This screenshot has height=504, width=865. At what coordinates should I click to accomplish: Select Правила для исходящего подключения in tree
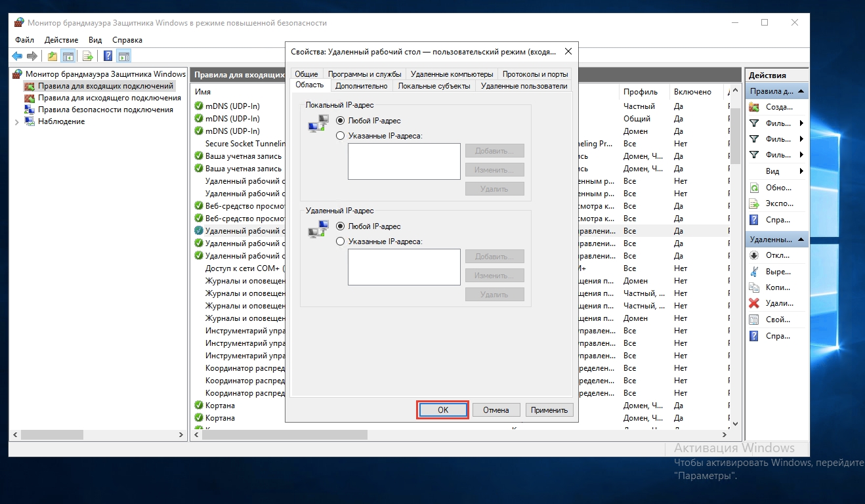tap(109, 98)
